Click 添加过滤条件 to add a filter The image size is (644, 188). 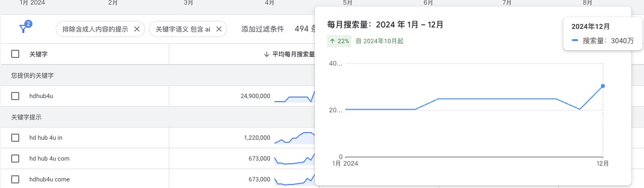click(263, 29)
